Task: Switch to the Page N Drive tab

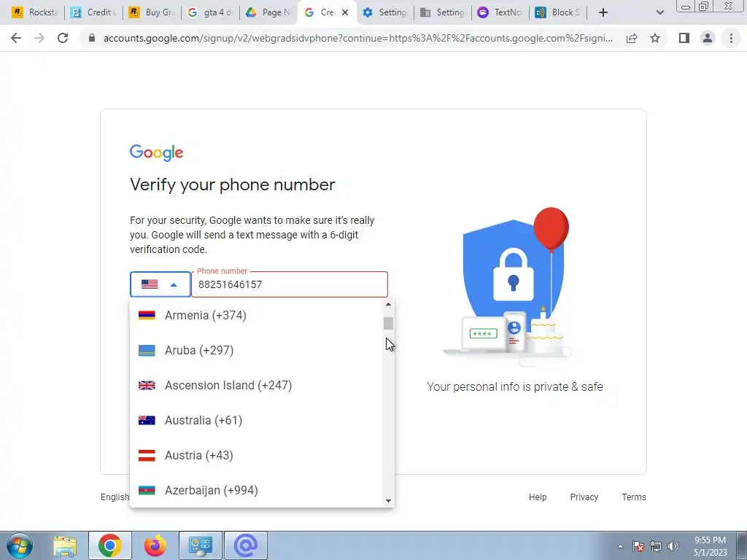Action: click(268, 12)
